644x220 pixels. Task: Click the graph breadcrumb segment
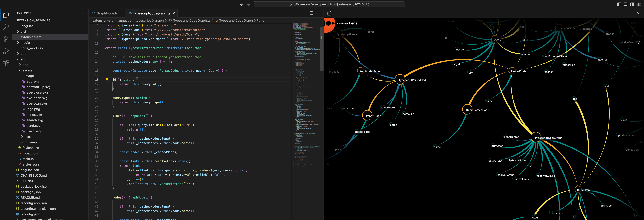click(159, 21)
